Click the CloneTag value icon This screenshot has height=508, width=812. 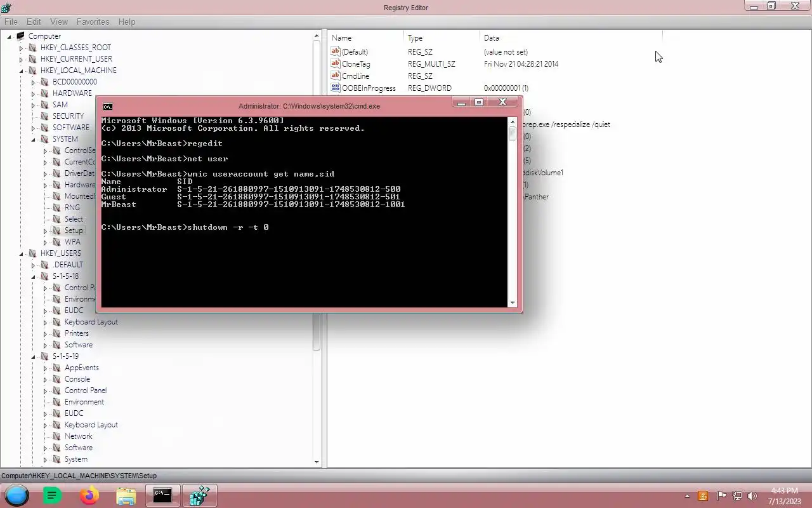(x=336, y=63)
